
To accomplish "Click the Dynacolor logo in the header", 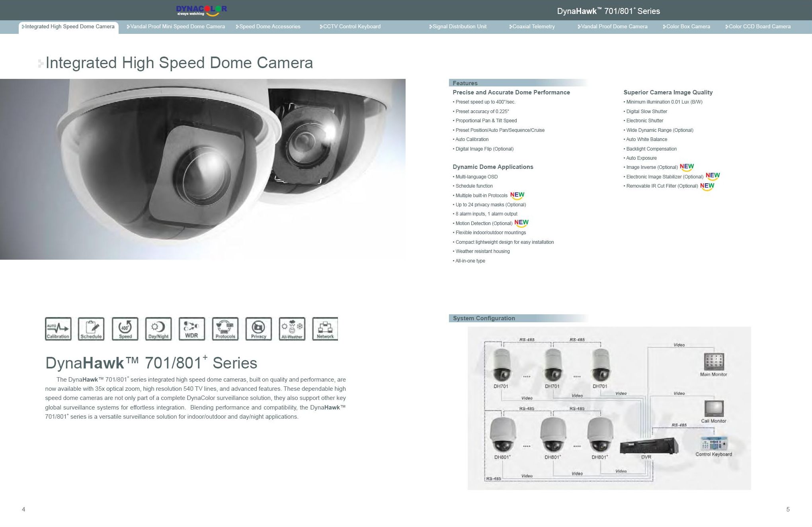I will point(201,10).
